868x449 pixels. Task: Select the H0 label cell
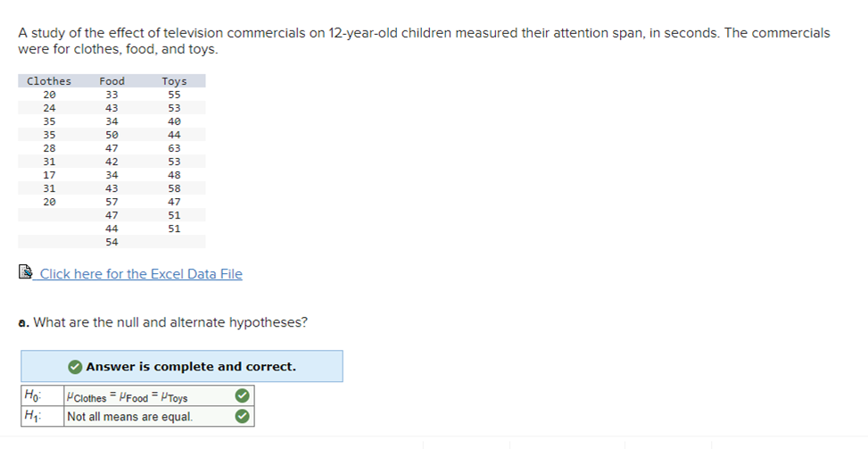point(43,395)
